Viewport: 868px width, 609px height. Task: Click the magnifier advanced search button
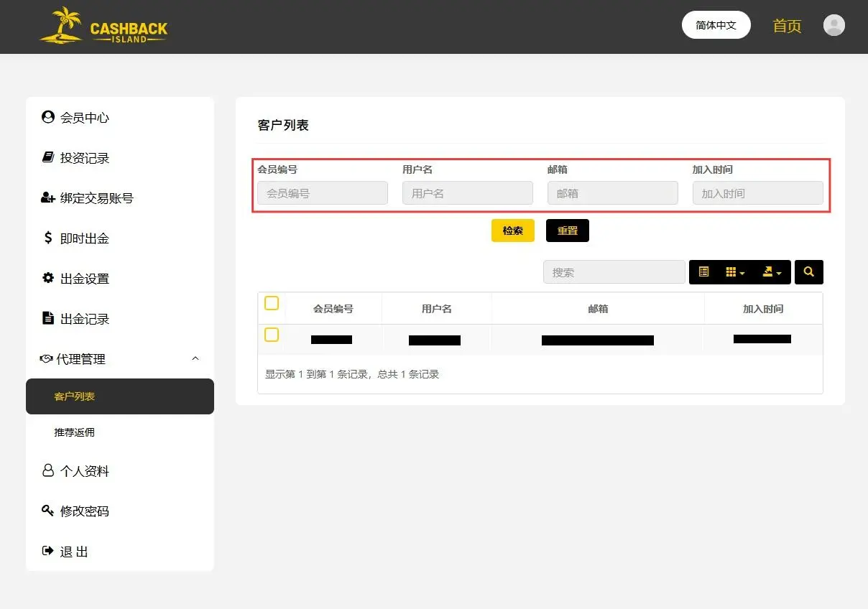(809, 272)
